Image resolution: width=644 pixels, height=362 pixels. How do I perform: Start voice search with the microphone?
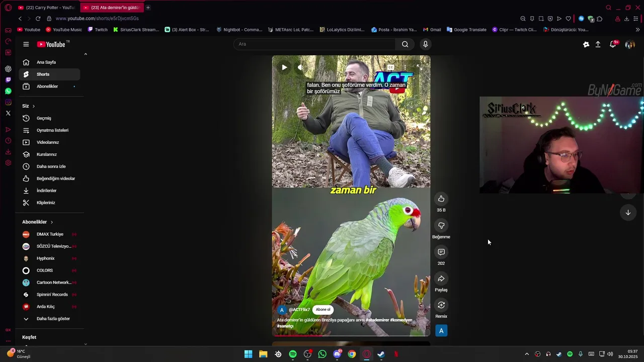pos(426,44)
